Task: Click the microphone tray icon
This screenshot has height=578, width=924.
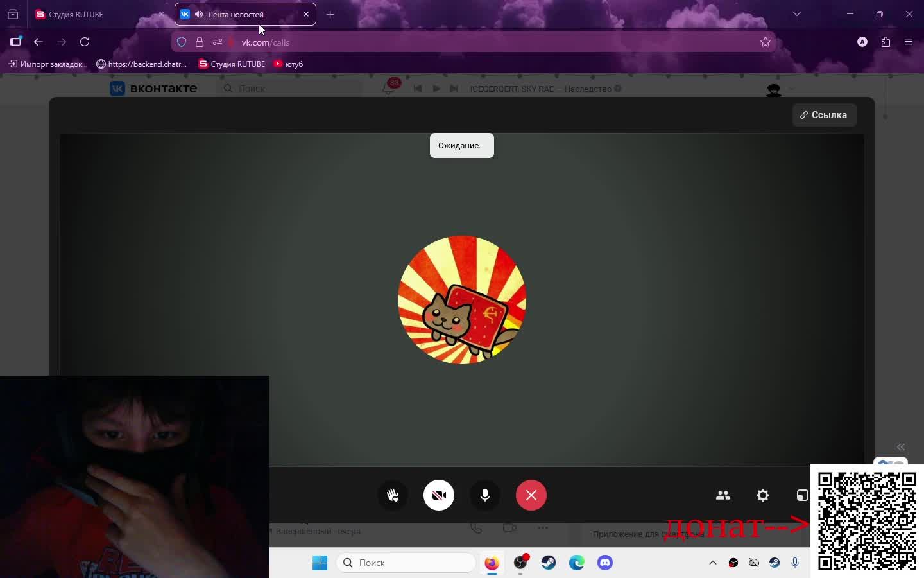Action: (x=795, y=563)
